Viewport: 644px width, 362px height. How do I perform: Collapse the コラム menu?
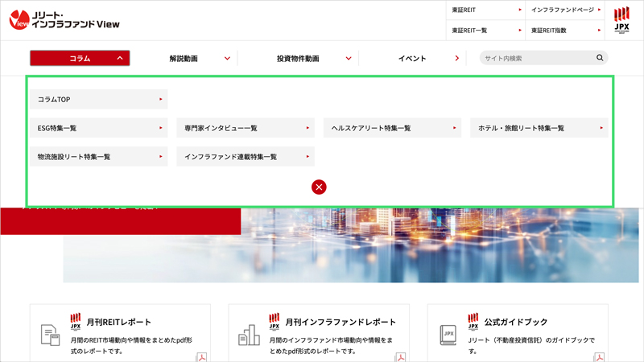[x=80, y=58]
